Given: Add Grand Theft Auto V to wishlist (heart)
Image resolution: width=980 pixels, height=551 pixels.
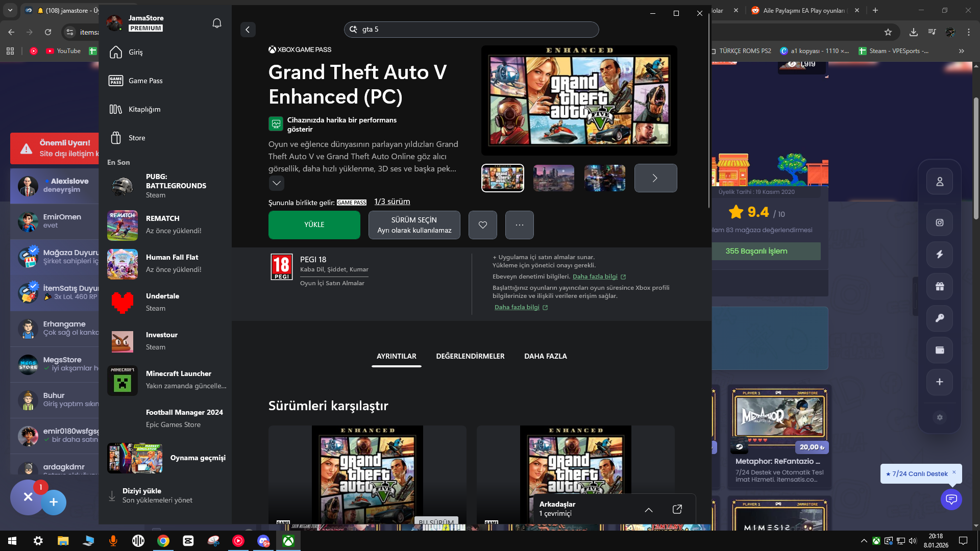Looking at the screenshot, I should (483, 225).
